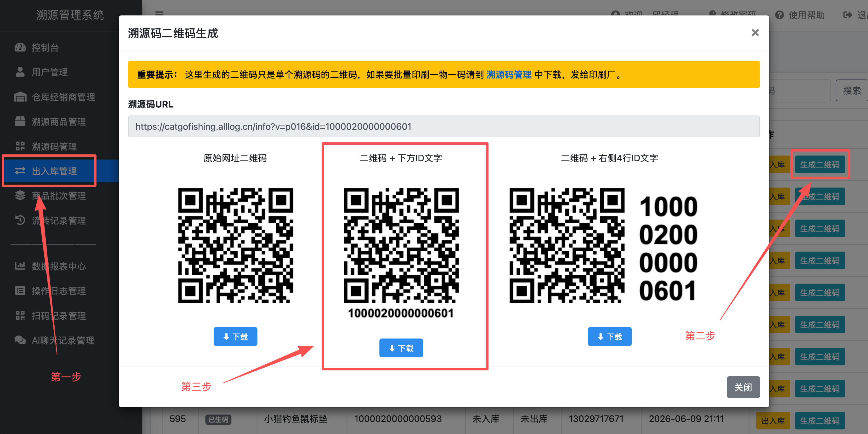Click the 控制台 dashboard icon in sidebar
Image resolution: width=868 pixels, height=434 pixels.
(x=20, y=47)
